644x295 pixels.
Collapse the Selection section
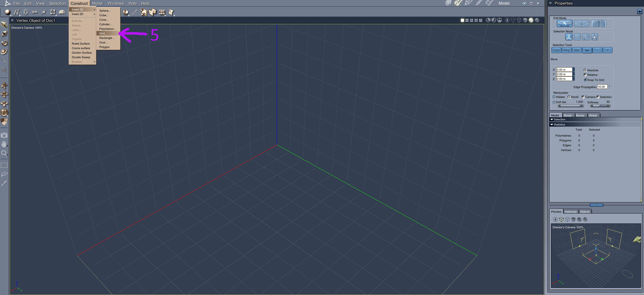point(552,120)
